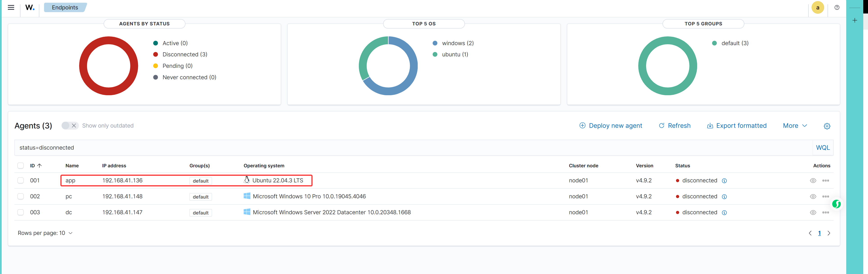Check the box for agent 001
This screenshot has width=868, height=274.
point(20,180)
